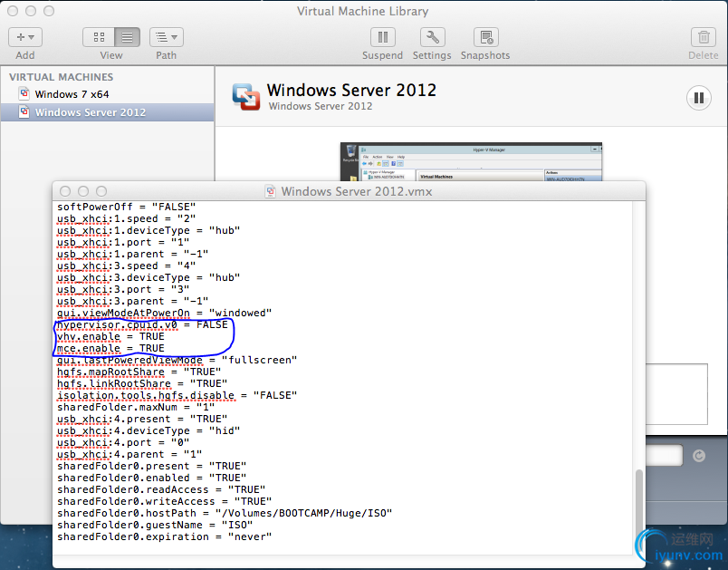Switch to icon grid view
This screenshot has height=570, width=728.
pyautogui.click(x=99, y=37)
